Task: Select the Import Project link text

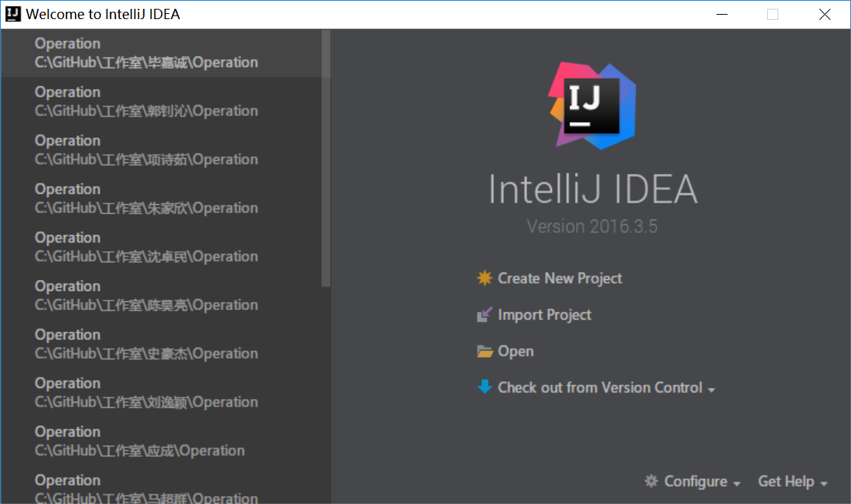Action: pyautogui.click(x=545, y=314)
